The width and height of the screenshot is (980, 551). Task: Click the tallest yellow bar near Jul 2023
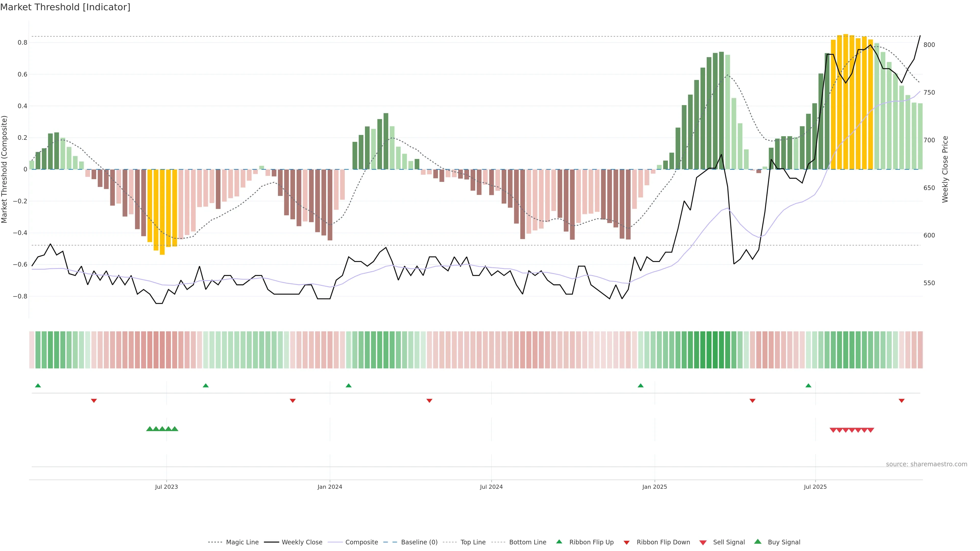pyautogui.click(x=162, y=212)
